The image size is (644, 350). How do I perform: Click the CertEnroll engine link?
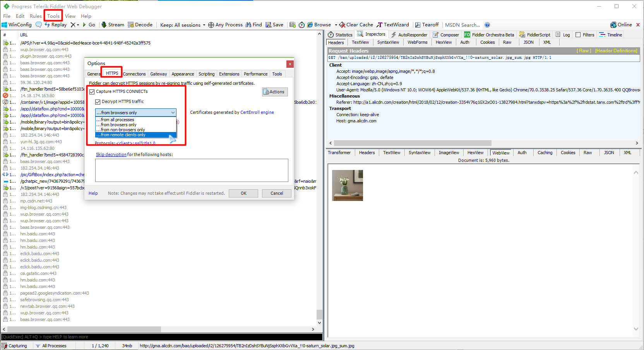257,112
